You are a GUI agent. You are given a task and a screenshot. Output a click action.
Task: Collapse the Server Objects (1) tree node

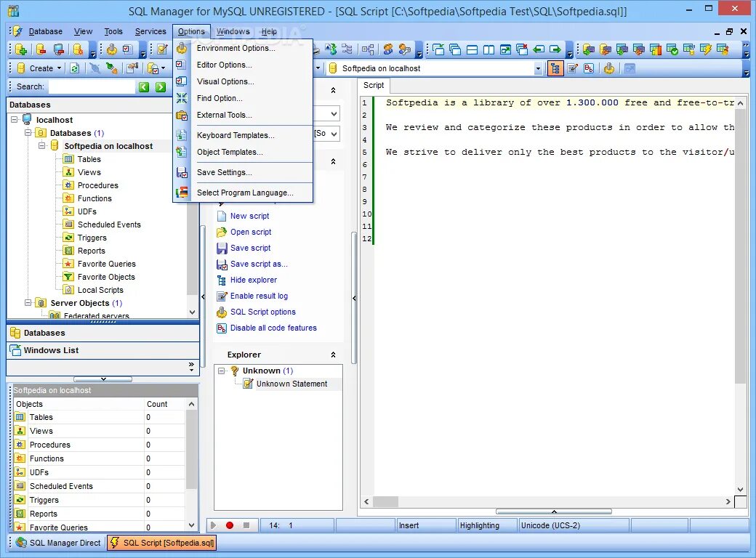[x=28, y=302]
